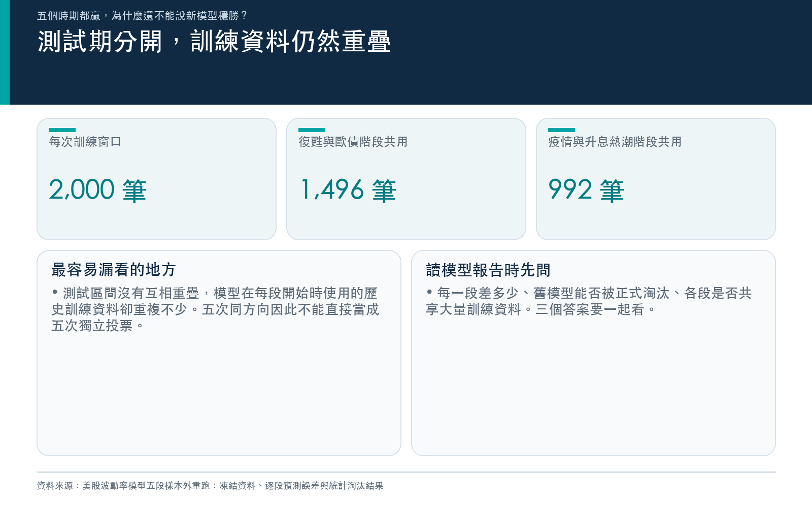The width and height of the screenshot is (812, 508).
Task: Select the heading 最容易漏看的地方
Action: pyautogui.click(x=114, y=270)
